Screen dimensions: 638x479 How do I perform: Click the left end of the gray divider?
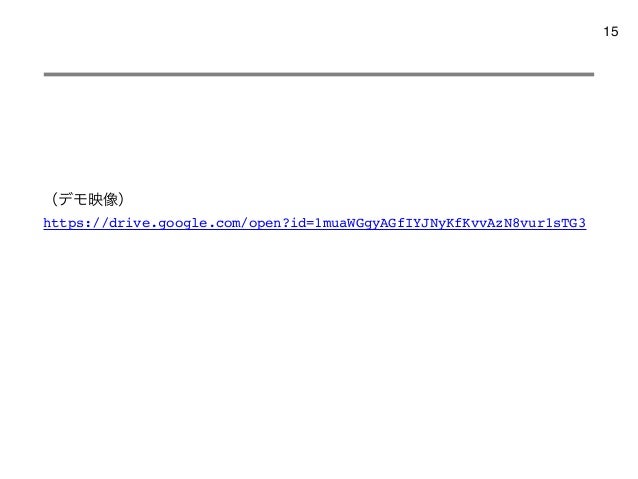pos(46,74)
